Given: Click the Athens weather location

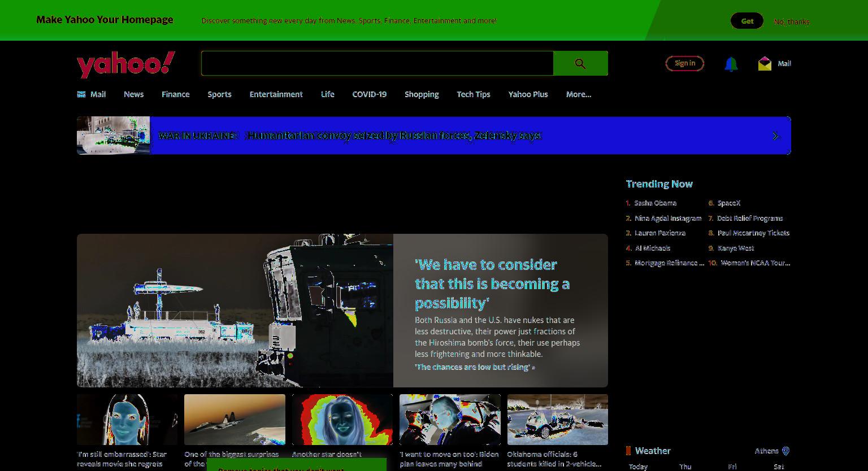Looking at the screenshot, I should click(766, 451).
